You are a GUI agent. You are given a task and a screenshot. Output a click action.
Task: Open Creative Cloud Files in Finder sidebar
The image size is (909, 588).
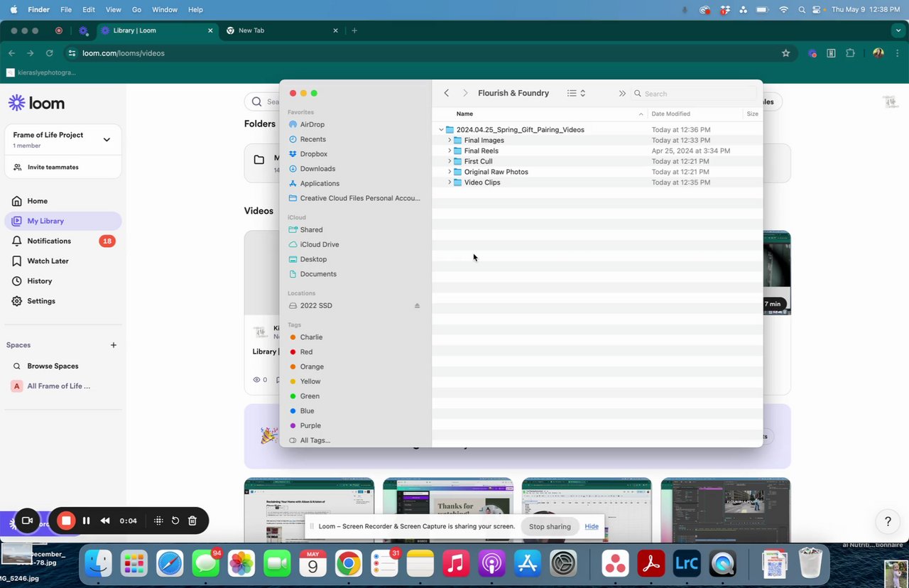[355, 198]
